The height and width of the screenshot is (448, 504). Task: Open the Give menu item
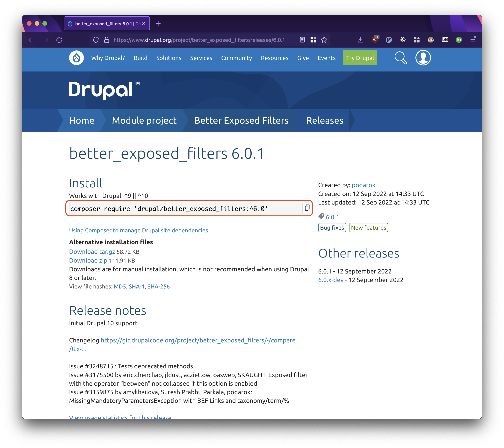point(303,58)
